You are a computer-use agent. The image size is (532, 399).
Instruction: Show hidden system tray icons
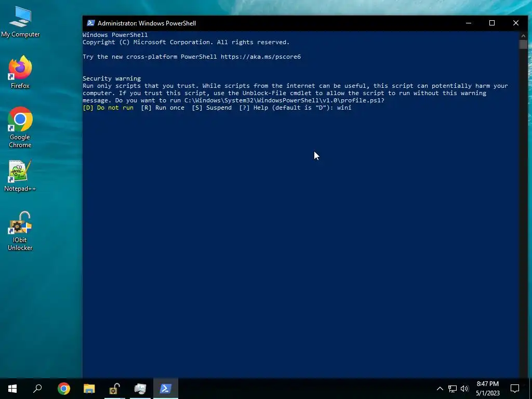pos(440,389)
